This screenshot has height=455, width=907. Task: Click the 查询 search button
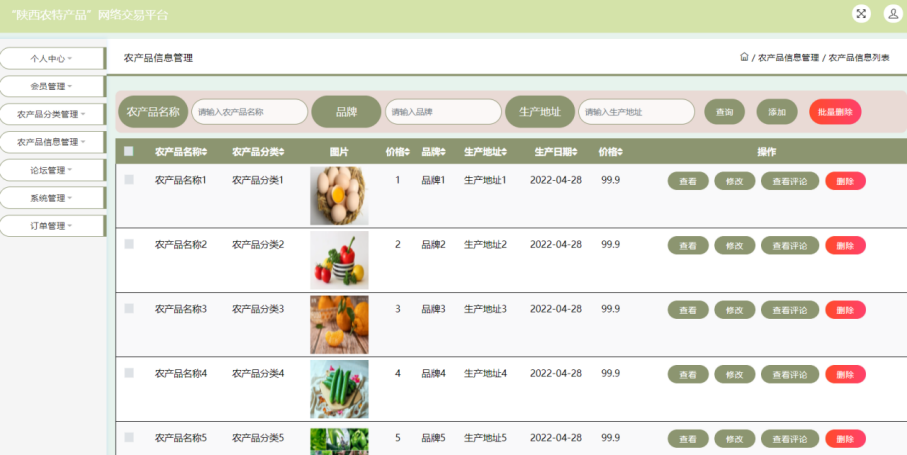(725, 112)
